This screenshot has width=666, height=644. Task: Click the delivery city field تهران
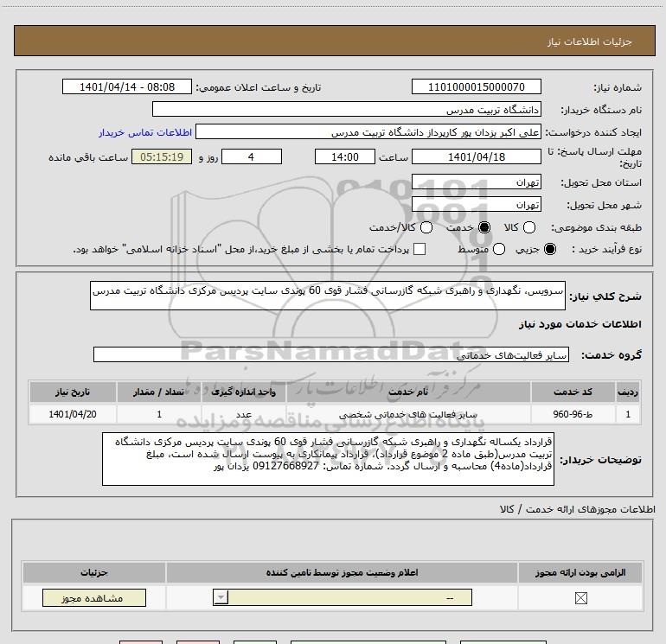click(476, 204)
